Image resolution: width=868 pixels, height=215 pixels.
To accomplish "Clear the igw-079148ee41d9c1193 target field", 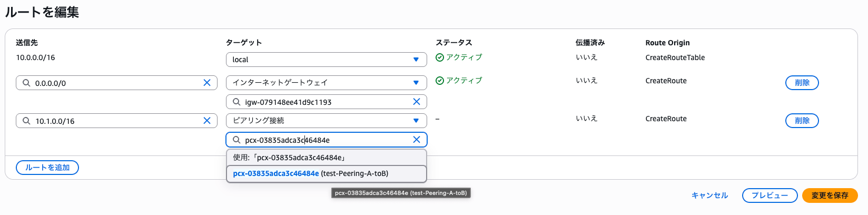I will (417, 102).
